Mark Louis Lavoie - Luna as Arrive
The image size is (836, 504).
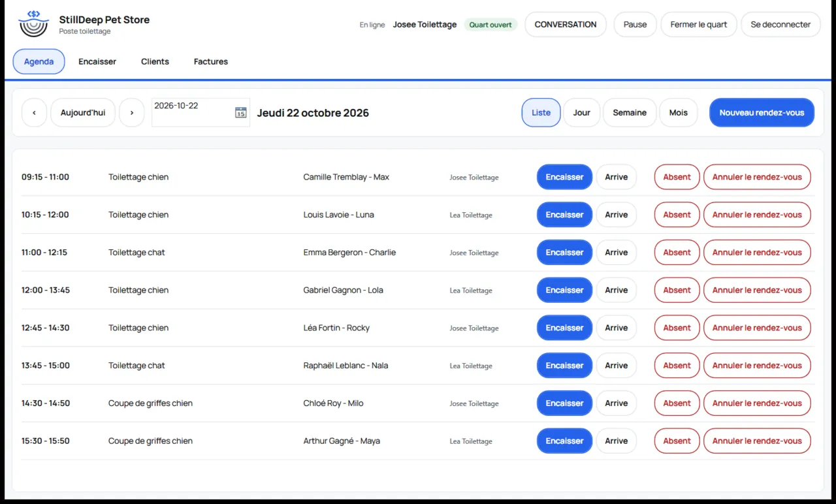[616, 215]
